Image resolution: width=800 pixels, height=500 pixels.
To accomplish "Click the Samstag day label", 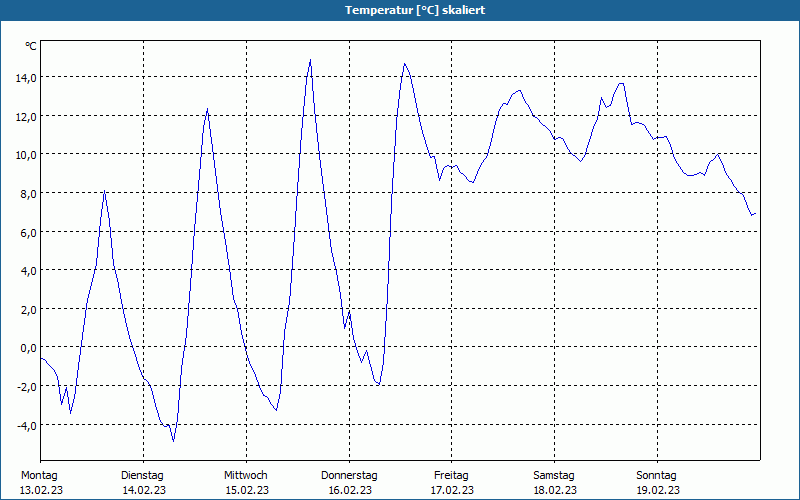I will (x=554, y=476).
